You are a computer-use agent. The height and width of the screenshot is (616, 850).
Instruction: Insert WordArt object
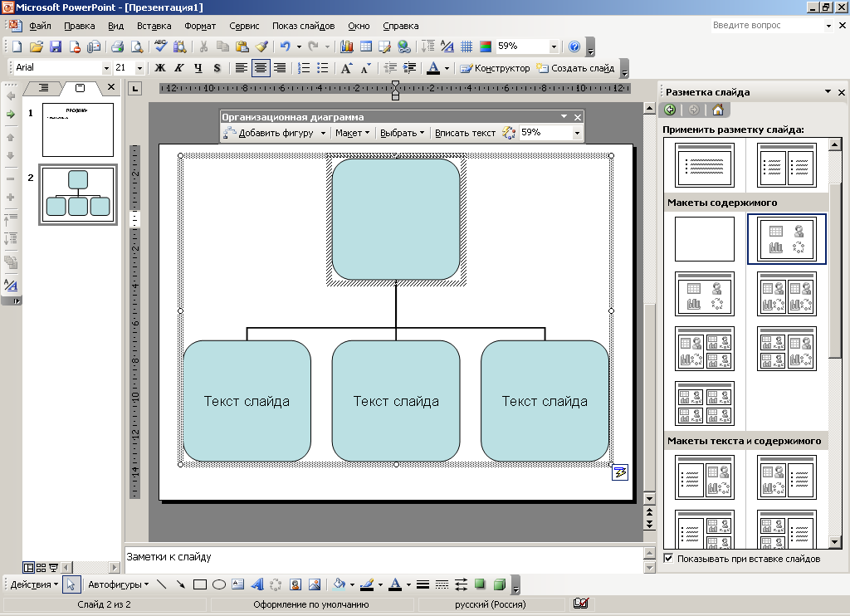point(257,584)
